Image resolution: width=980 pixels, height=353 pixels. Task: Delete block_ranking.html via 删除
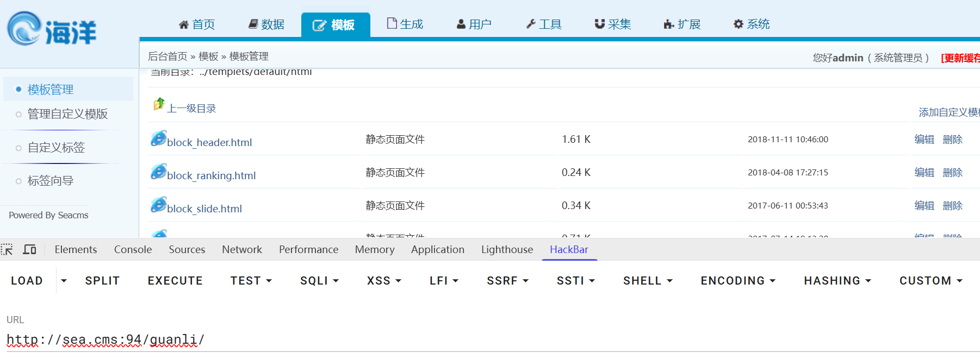tap(952, 173)
